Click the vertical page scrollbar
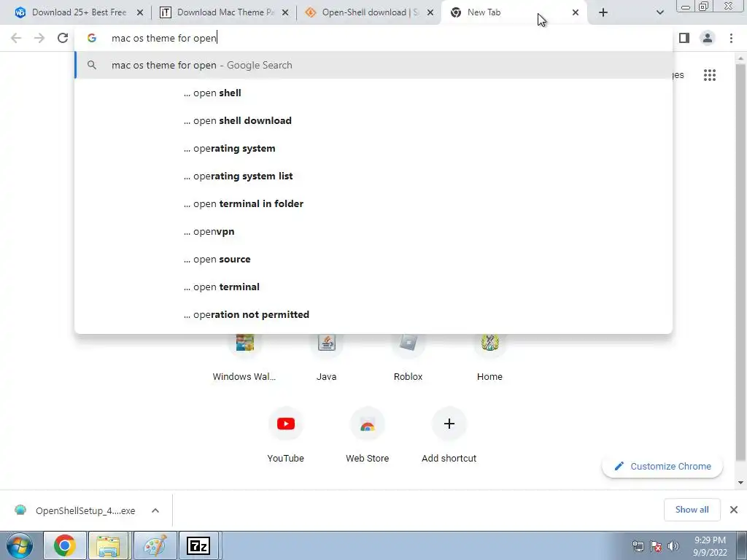 [x=740, y=262]
